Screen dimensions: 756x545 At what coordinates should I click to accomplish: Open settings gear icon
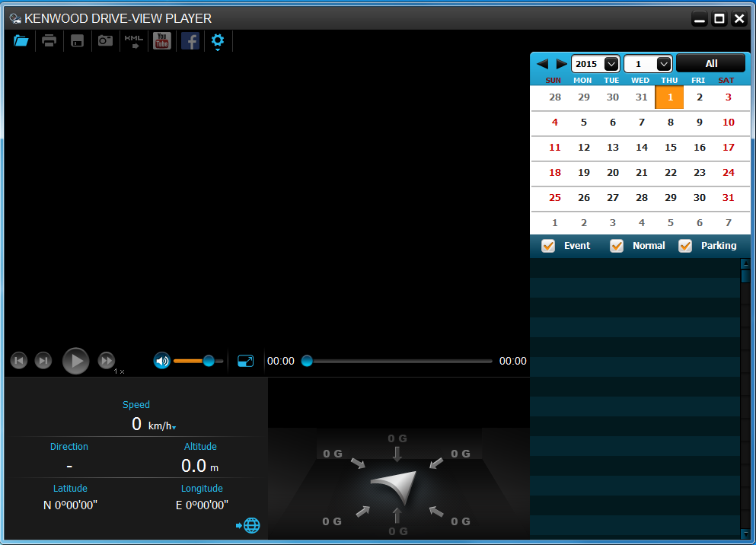click(218, 41)
